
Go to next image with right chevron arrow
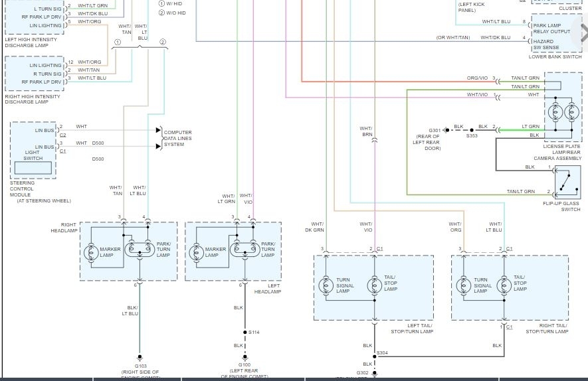click(584, 33)
